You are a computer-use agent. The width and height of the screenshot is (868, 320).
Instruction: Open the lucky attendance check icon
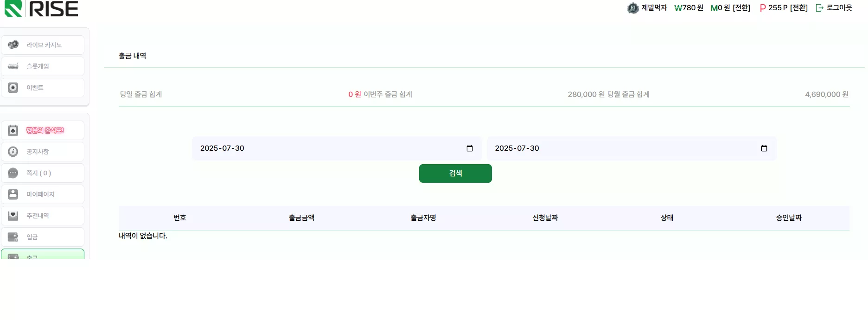pos(13,130)
